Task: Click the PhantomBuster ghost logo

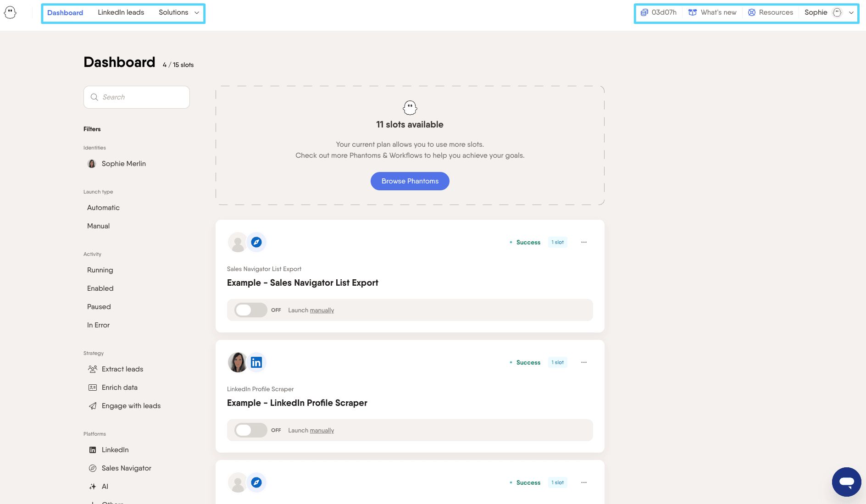Action: (x=10, y=12)
